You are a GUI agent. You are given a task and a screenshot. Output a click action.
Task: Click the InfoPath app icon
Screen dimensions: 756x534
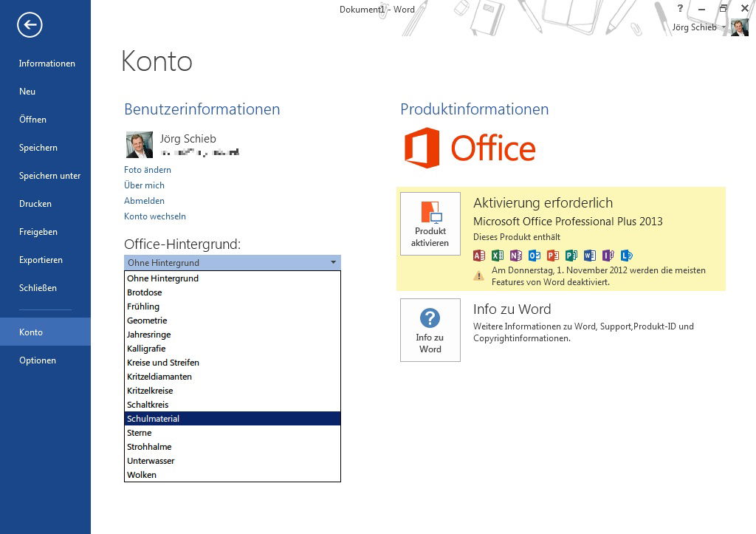(608, 255)
